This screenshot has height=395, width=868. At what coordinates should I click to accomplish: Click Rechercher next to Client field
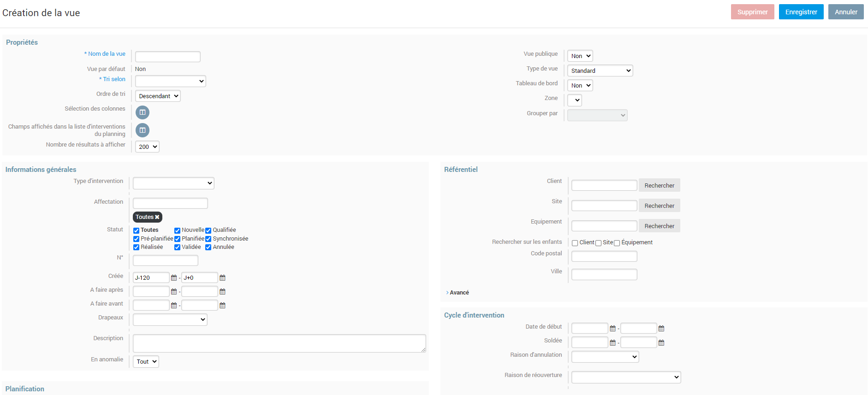point(659,185)
